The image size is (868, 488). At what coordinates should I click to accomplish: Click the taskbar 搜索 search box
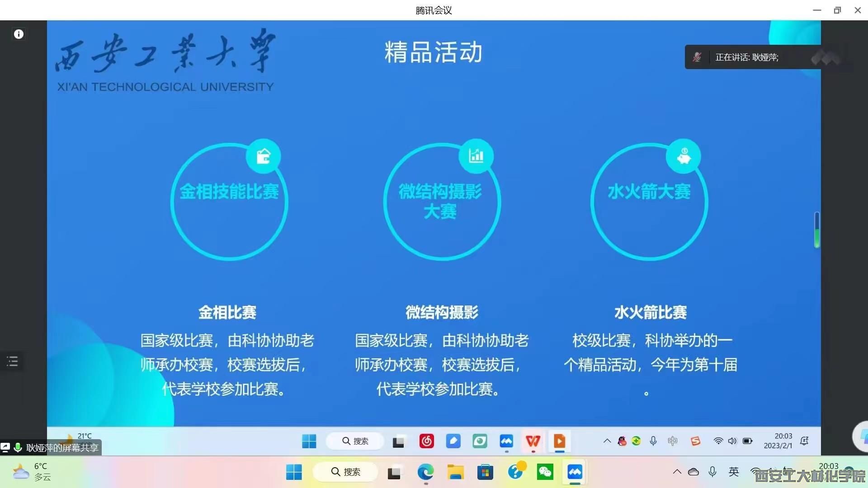coord(346,472)
